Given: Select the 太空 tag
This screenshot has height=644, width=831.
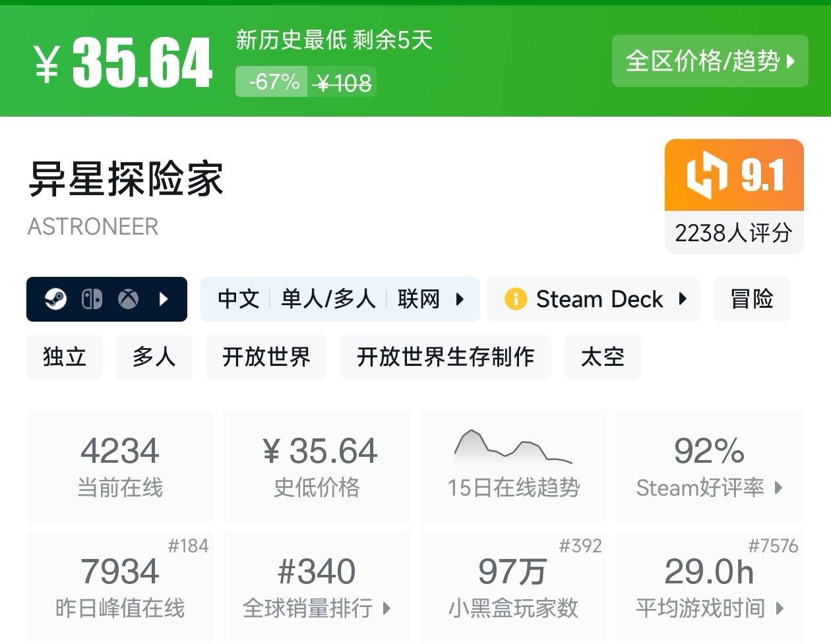Looking at the screenshot, I should click(x=603, y=357).
